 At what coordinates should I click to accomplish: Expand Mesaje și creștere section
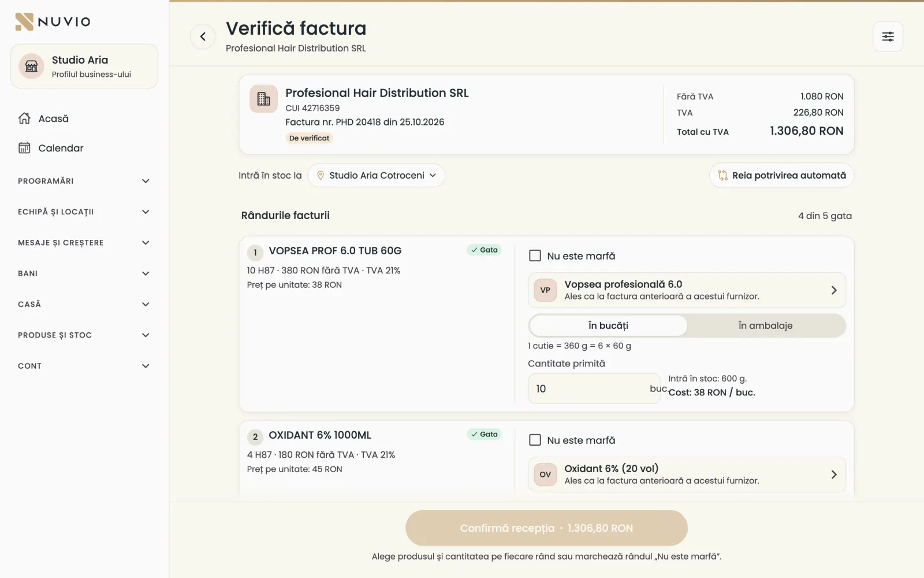point(84,243)
